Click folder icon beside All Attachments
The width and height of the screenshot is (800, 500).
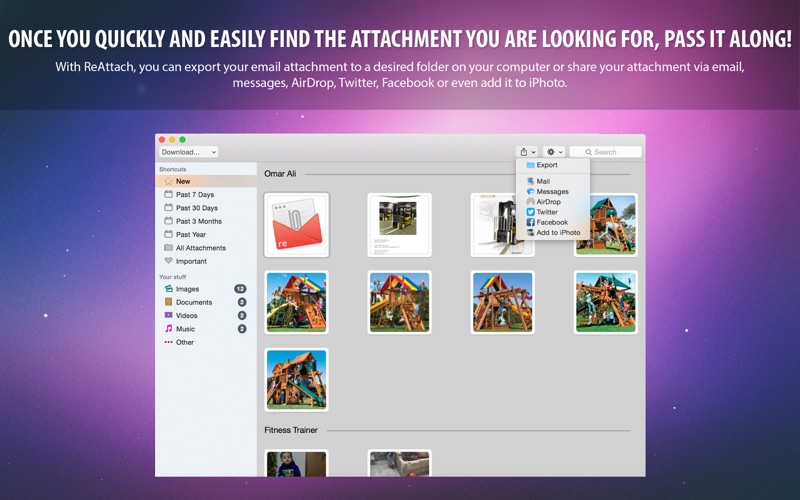click(168, 247)
